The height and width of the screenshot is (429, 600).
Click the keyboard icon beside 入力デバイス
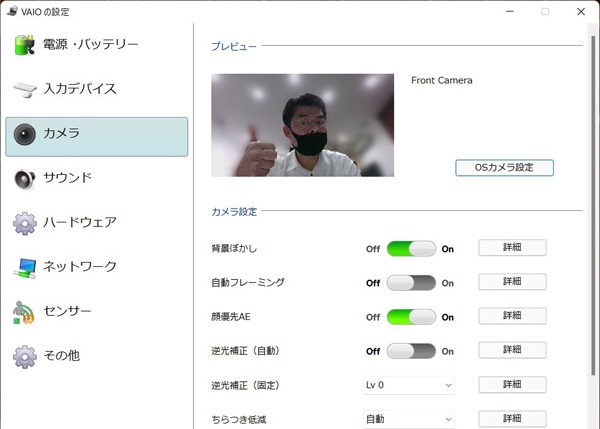25,90
